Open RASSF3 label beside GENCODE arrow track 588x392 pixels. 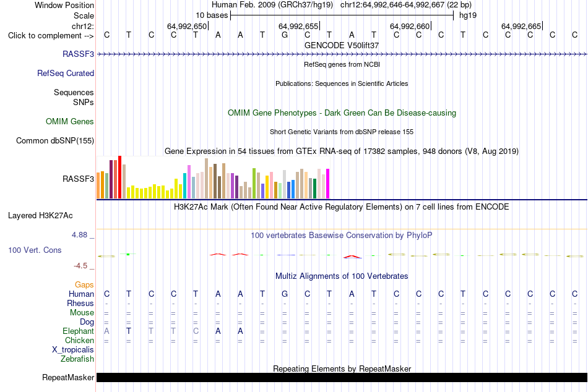[78, 54]
